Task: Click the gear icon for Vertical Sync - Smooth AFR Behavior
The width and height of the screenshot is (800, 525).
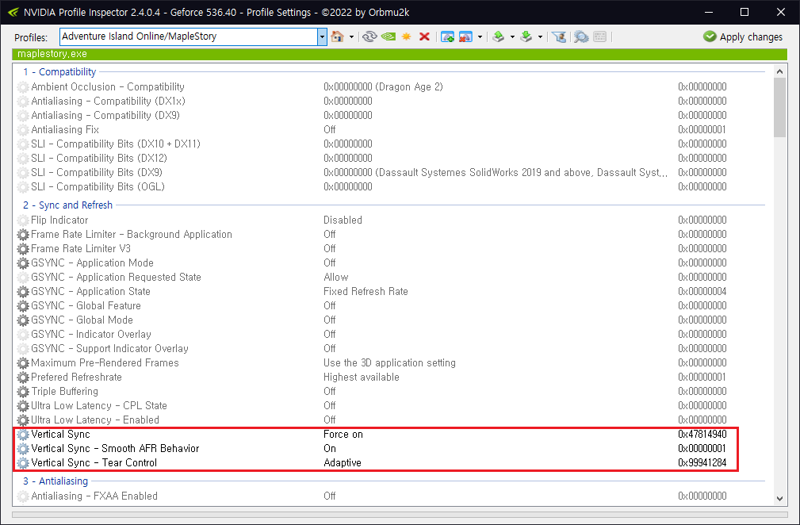Action: [23, 449]
